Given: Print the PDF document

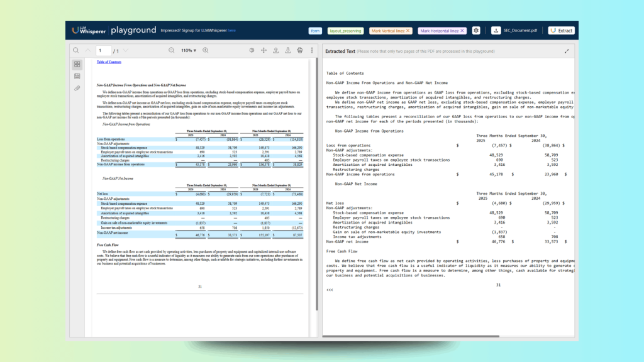Looking at the screenshot, I should click(x=300, y=50).
